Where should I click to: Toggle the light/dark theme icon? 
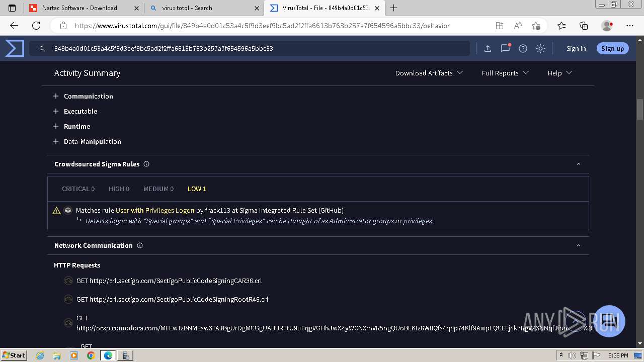[540, 48]
